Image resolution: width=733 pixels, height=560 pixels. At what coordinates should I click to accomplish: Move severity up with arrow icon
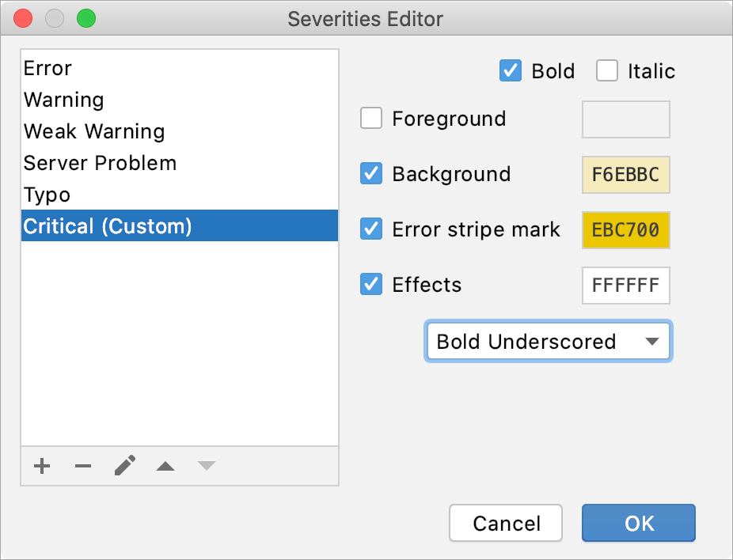coord(165,466)
